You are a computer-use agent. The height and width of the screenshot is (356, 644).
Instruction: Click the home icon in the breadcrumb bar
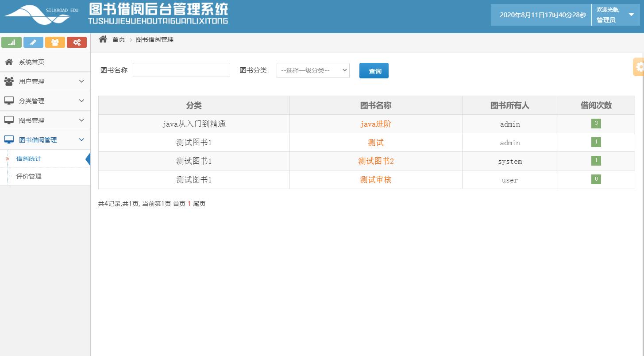click(x=103, y=39)
